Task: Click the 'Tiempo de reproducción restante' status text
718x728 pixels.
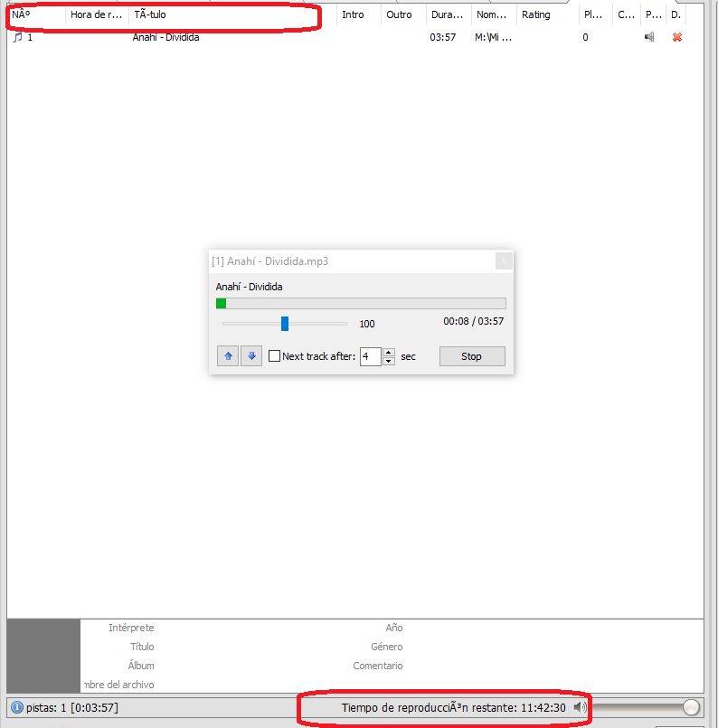Action: pos(453,707)
